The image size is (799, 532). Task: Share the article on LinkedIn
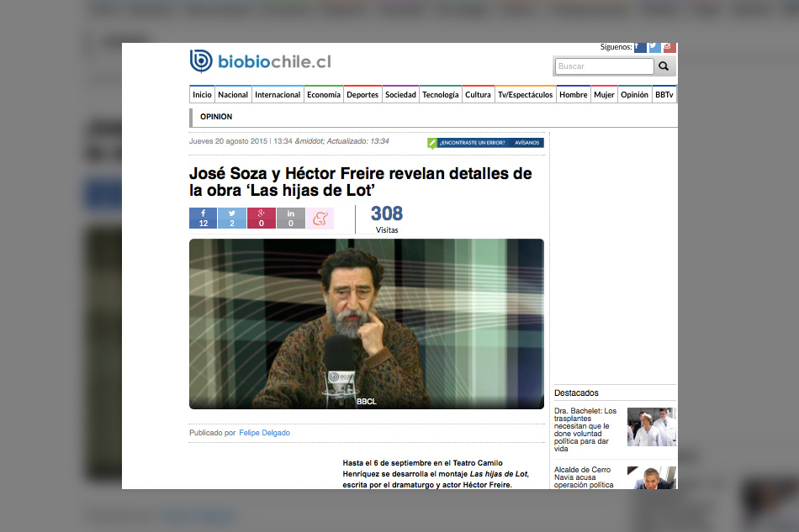[291, 218]
